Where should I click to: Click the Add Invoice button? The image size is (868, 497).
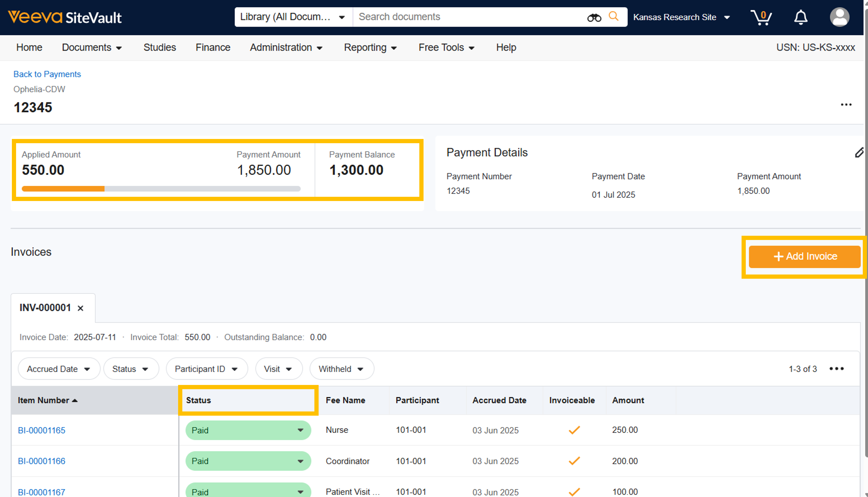click(x=804, y=256)
